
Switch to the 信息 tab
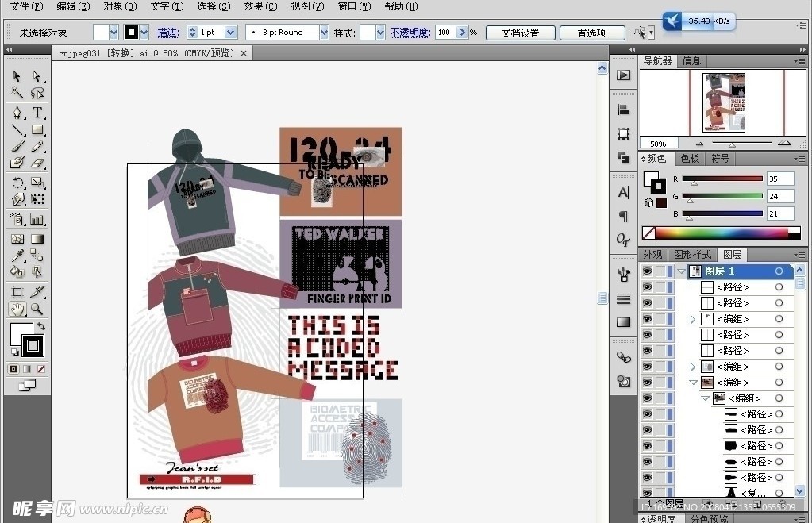691,61
